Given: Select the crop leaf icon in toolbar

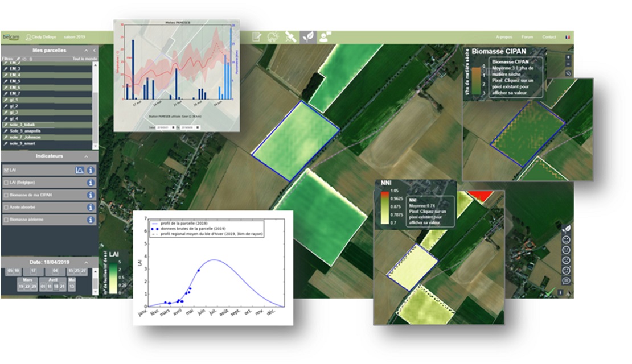Looking at the screenshot, I should point(309,37).
